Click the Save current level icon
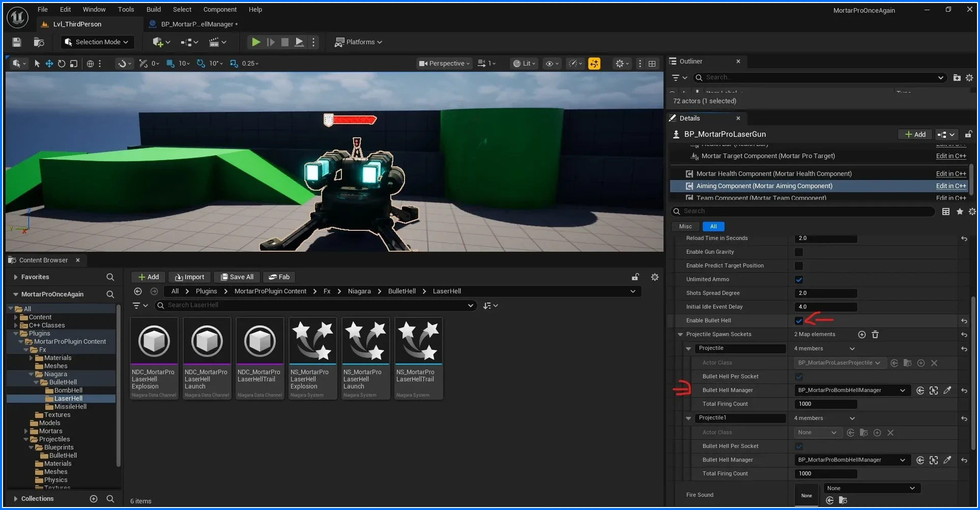Viewport: 980px width, 510px height. click(x=17, y=42)
